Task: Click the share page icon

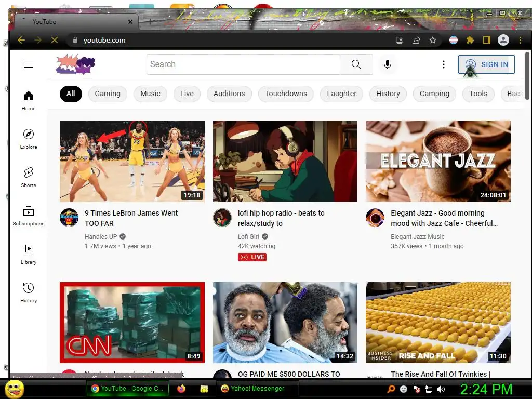Action: [x=416, y=41]
